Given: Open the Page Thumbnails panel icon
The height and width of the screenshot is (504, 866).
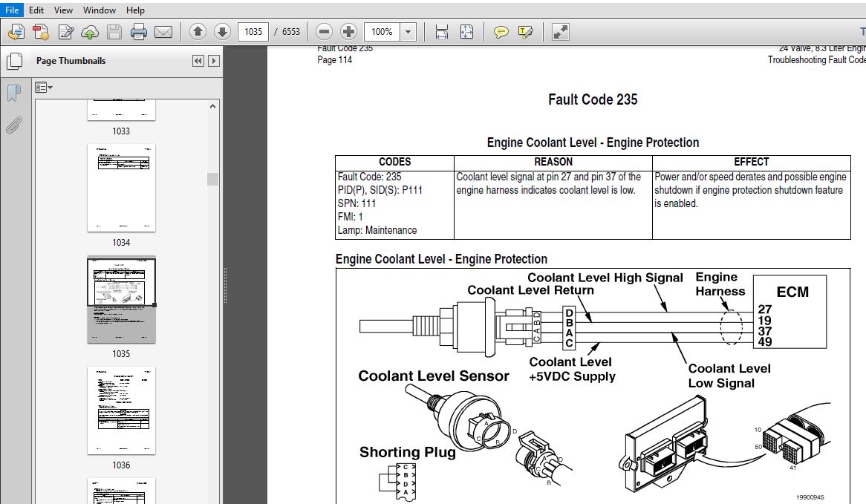Looking at the screenshot, I should tap(14, 61).
